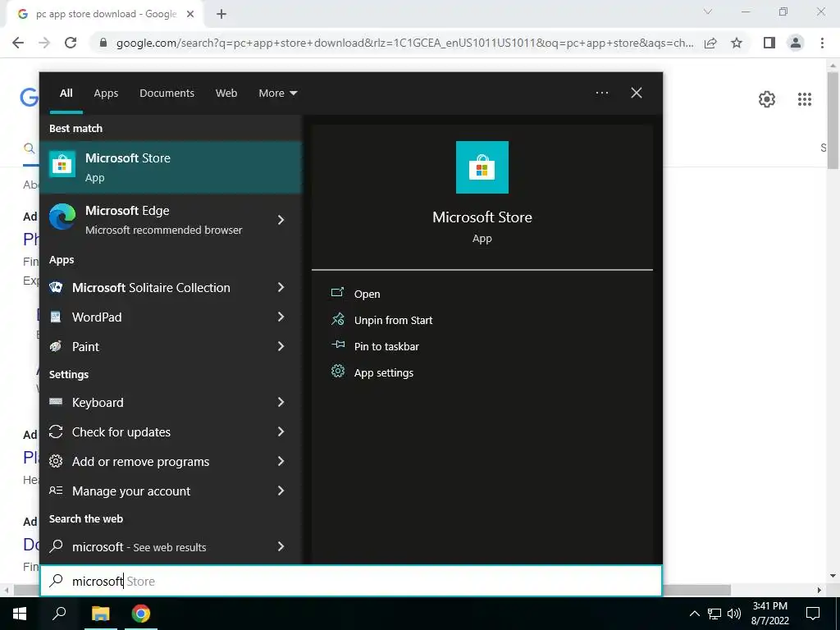This screenshot has width=840, height=630.
Task: Expand the Manage your account chevron
Action: tap(281, 491)
